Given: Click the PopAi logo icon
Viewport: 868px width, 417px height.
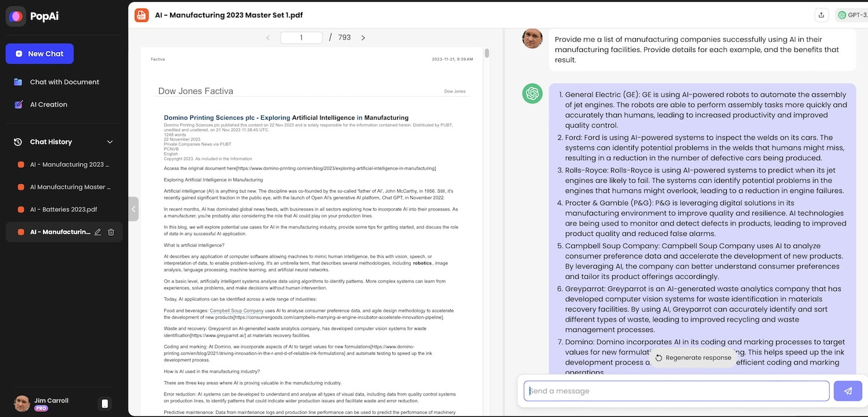Looking at the screenshot, I should coord(16,16).
